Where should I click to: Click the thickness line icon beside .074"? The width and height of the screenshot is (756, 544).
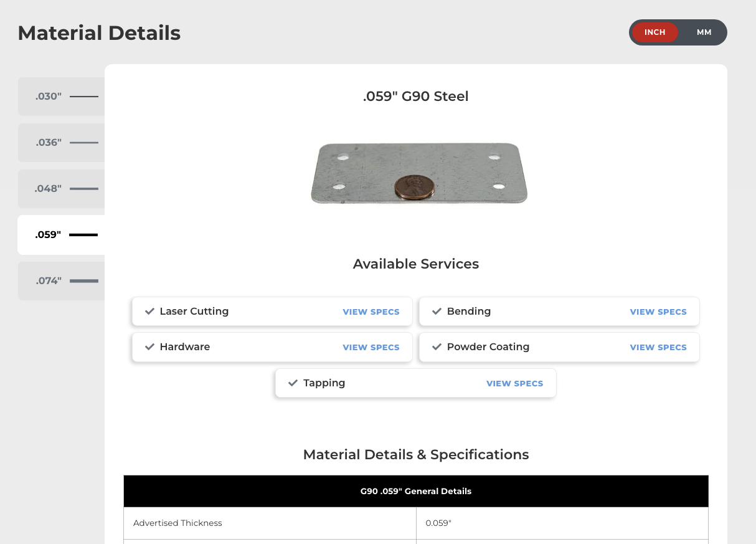click(x=84, y=281)
